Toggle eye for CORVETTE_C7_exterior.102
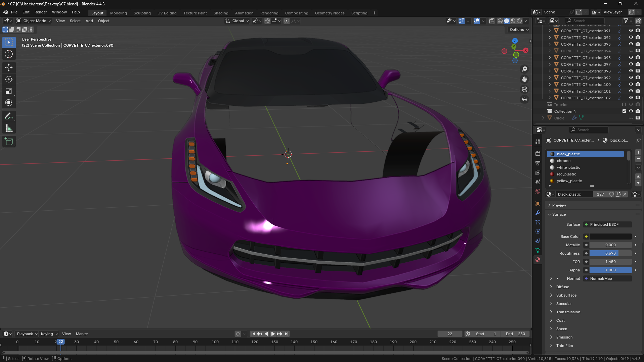644x362 pixels. tap(631, 98)
